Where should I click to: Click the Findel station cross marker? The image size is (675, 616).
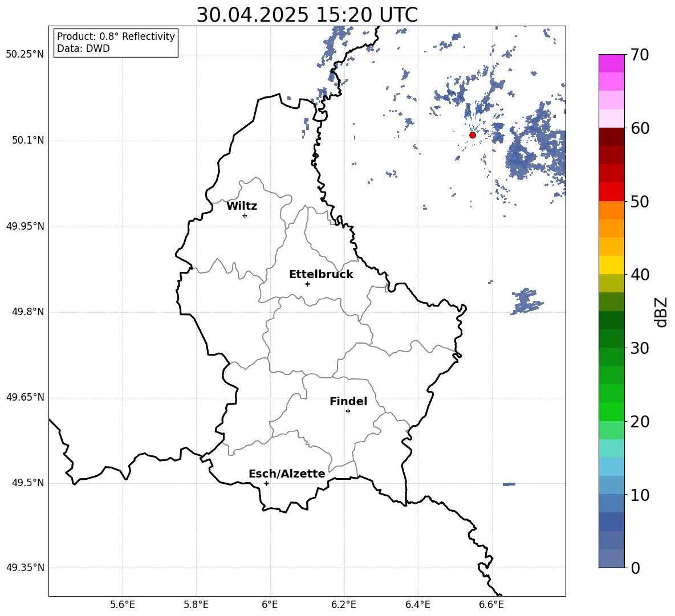(348, 411)
